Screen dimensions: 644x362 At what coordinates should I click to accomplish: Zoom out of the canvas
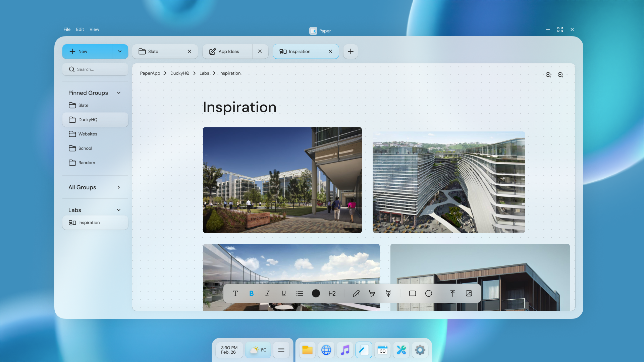pos(560,75)
